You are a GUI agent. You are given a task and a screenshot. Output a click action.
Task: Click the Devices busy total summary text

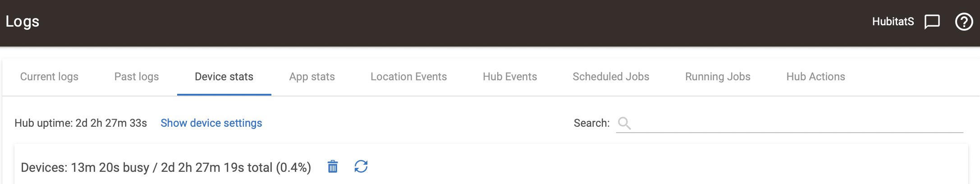[x=166, y=167]
